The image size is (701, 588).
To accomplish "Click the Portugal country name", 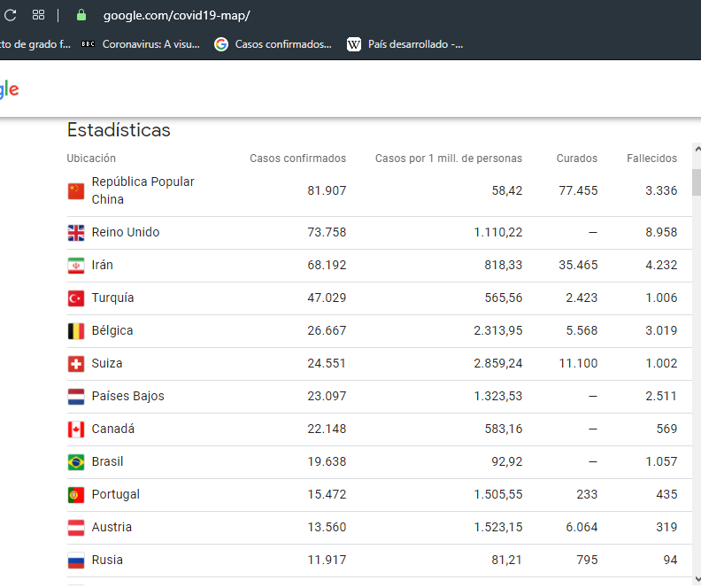I will click(x=116, y=495).
